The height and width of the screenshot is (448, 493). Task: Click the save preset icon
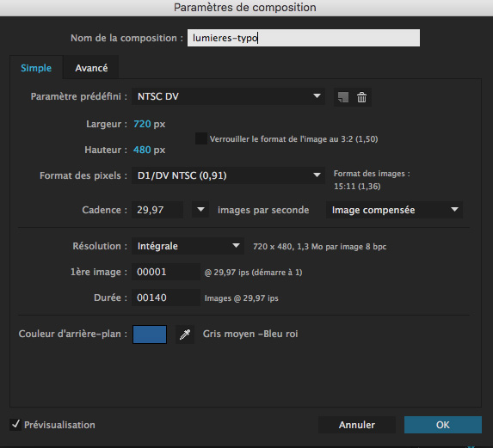(343, 97)
